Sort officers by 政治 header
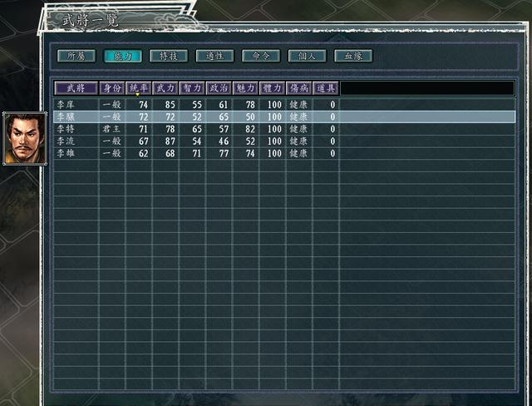The width and height of the screenshot is (532, 406). point(219,88)
